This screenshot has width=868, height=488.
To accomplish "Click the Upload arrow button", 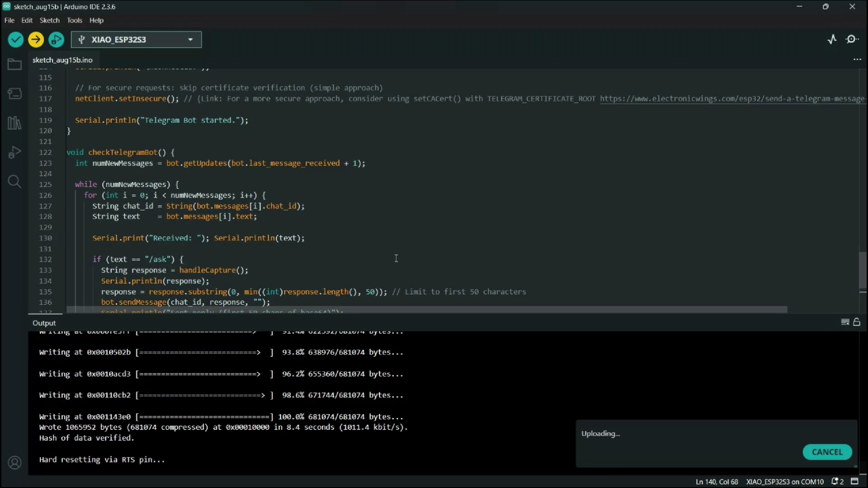I will 36,40.
